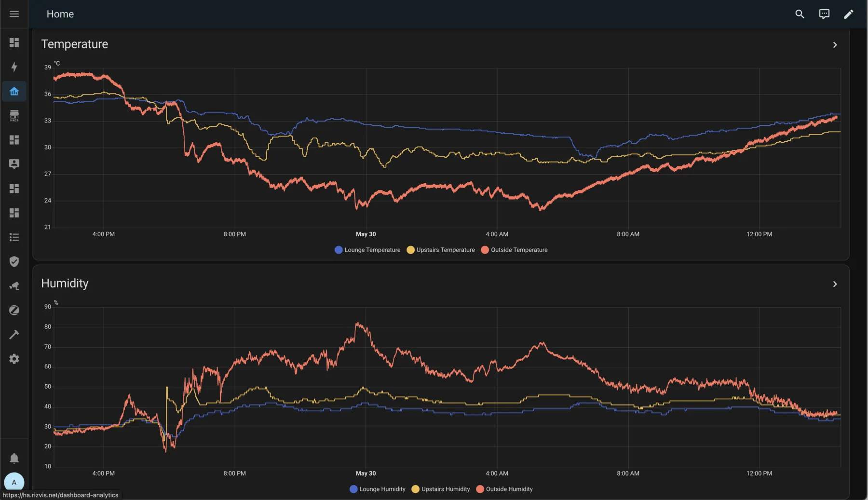Screen dimensions: 868x500
Task: Toggle Upstairs Humidity series in legend
Action: 441,489
